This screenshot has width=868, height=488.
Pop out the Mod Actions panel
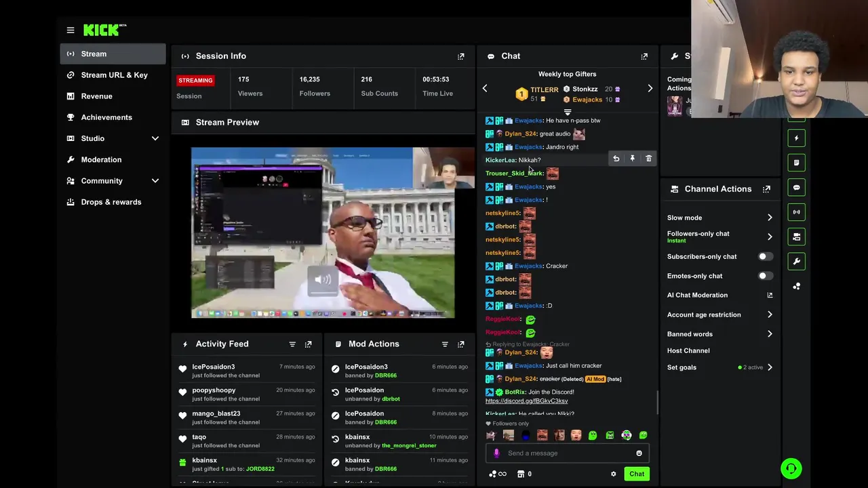(461, 344)
